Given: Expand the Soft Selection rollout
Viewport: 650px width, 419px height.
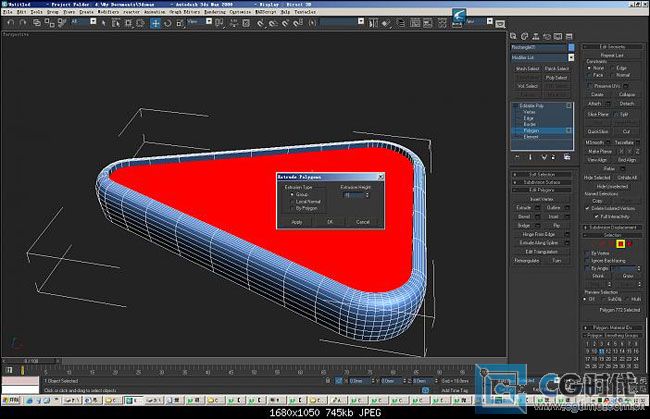Looking at the screenshot, I should (541, 174).
